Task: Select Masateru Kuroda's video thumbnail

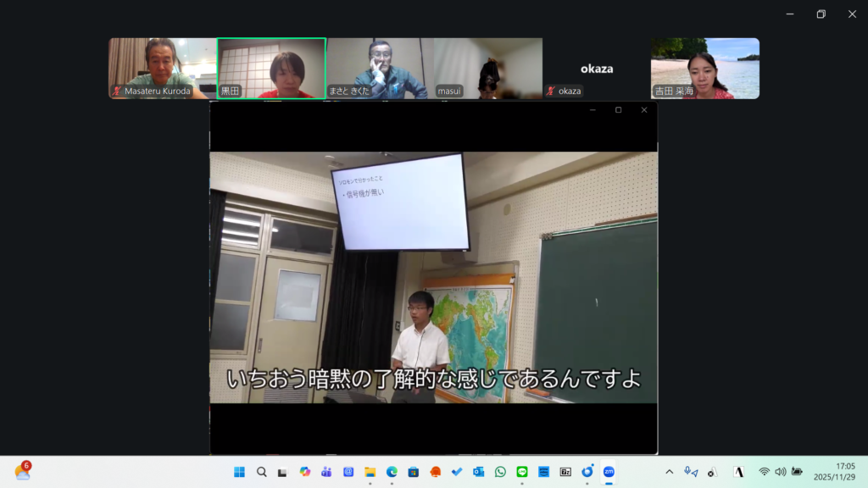Action: point(163,68)
